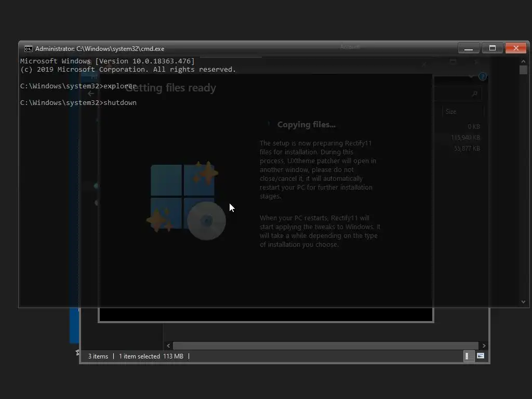Screen dimensions: 532x399
Task: Close the Administrator cmd.exe window
Action: click(516, 48)
